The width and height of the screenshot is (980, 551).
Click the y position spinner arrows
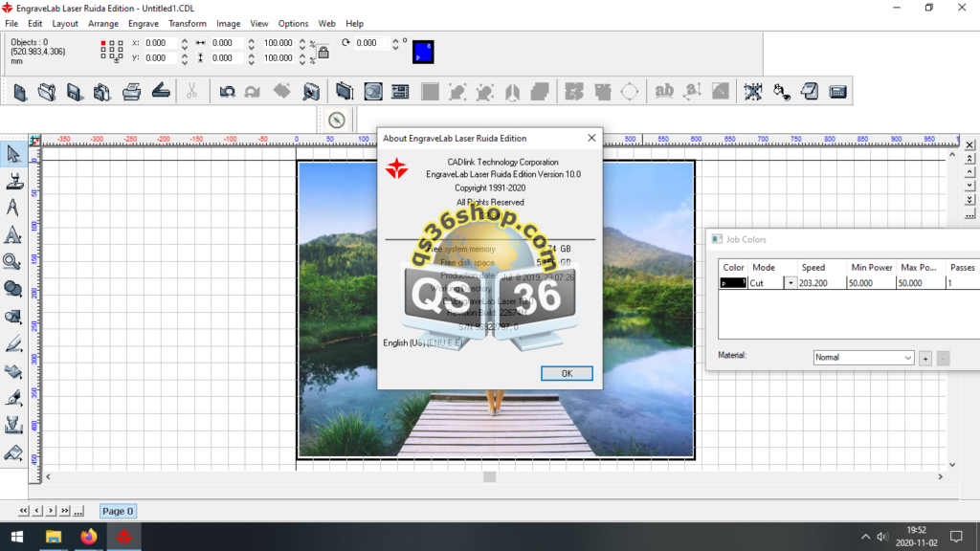pos(185,58)
